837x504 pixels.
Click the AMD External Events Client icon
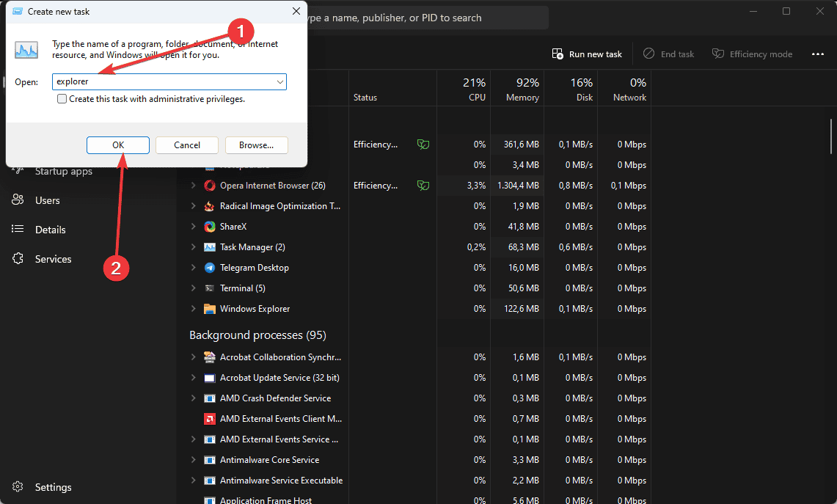[210, 419]
